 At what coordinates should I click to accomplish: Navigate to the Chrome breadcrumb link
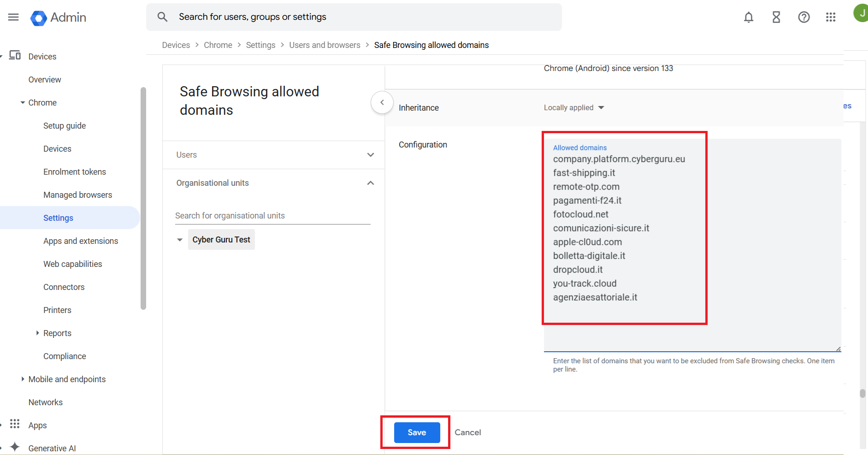218,45
